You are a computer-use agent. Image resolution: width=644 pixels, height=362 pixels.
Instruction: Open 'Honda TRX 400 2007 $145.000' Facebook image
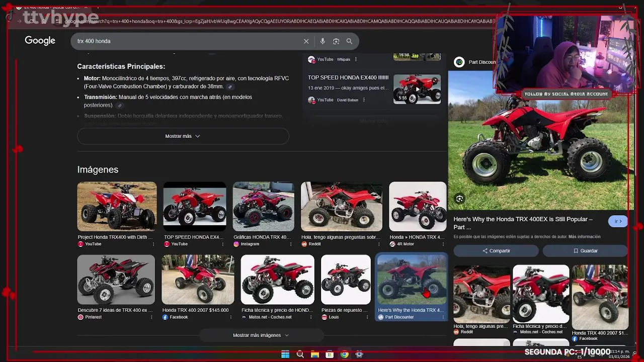[198, 280]
